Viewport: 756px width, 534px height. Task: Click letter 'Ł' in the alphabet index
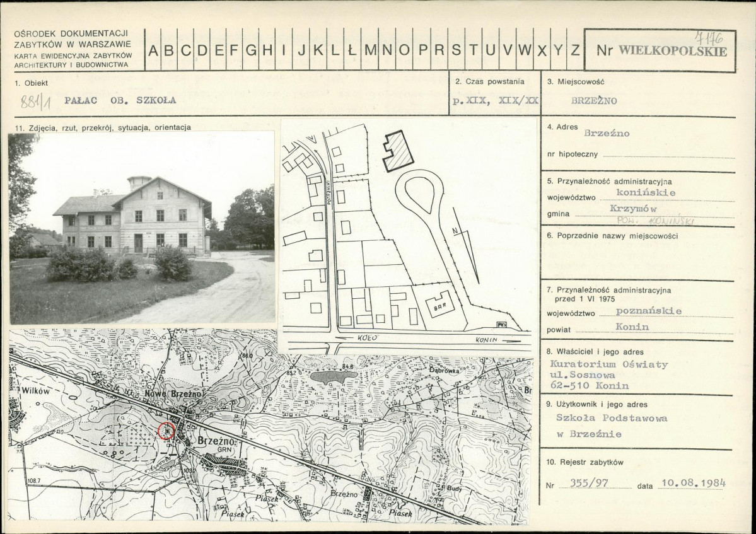351,50
